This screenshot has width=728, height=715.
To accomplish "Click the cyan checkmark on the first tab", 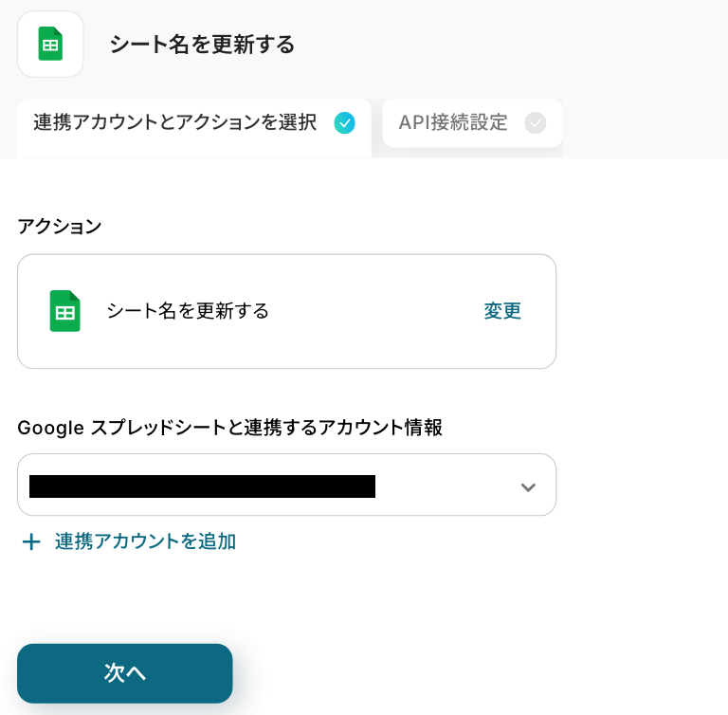I will (345, 122).
